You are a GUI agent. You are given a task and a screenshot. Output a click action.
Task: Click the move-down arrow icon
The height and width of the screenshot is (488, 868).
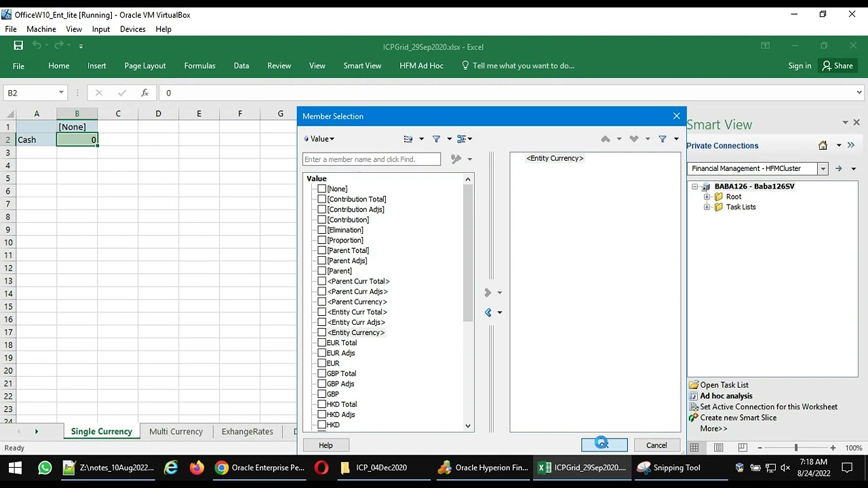pos(634,139)
